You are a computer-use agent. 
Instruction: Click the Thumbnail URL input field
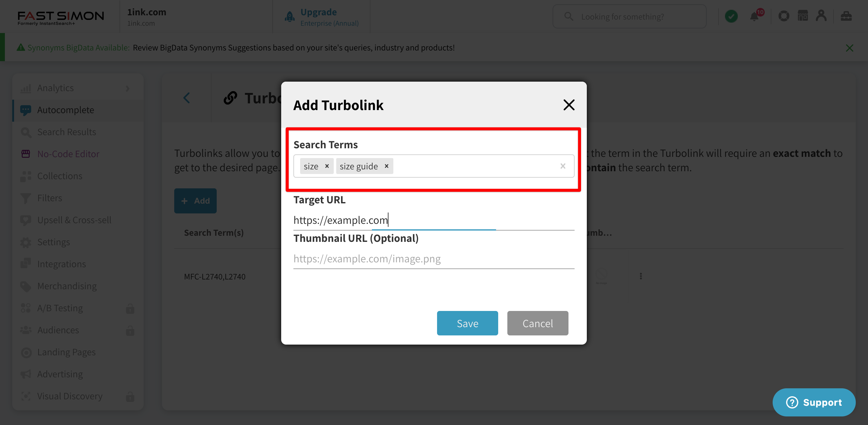(x=434, y=259)
